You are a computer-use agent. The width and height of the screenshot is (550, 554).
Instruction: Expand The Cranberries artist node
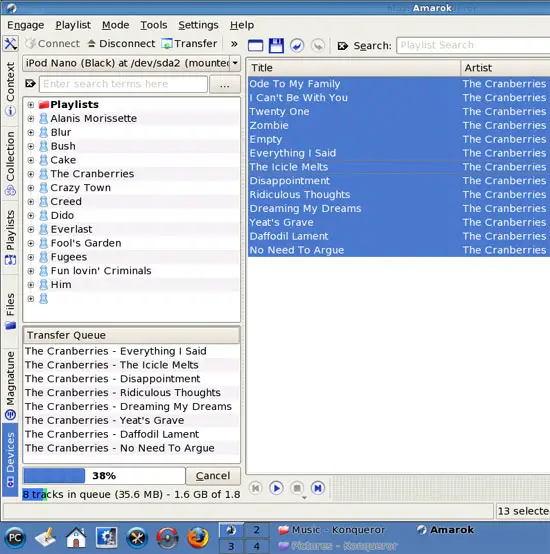pyautogui.click(x=31, y=174)
